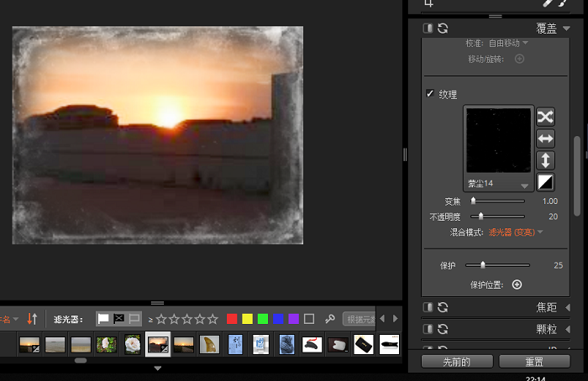Click the 先前的 button

456,362
